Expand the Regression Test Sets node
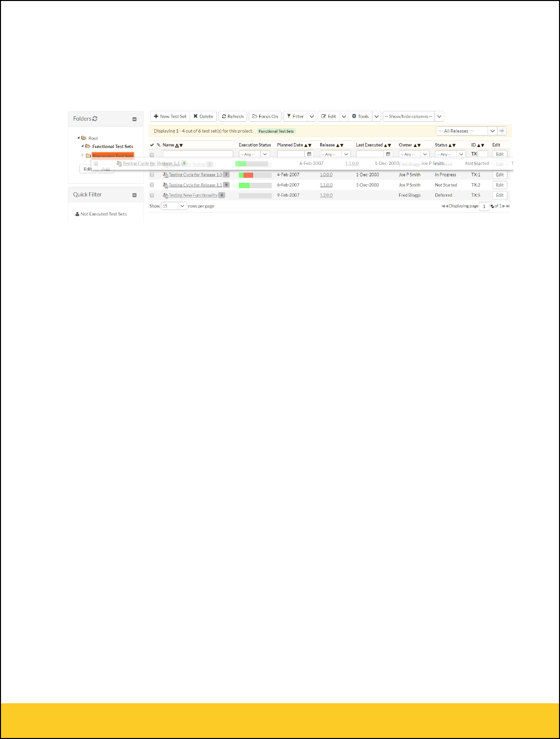The height and width of the screenshot is (739, 560). tap(82, 155)
